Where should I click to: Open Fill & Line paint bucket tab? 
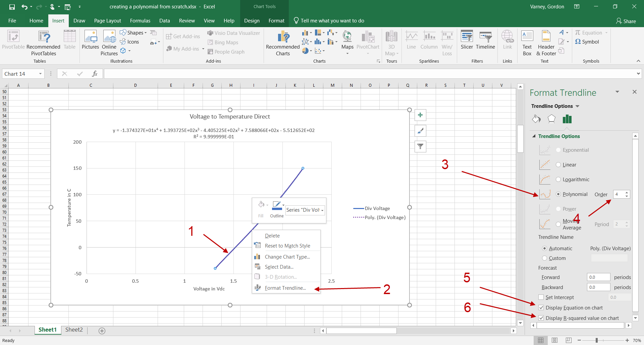click(536, 119)
